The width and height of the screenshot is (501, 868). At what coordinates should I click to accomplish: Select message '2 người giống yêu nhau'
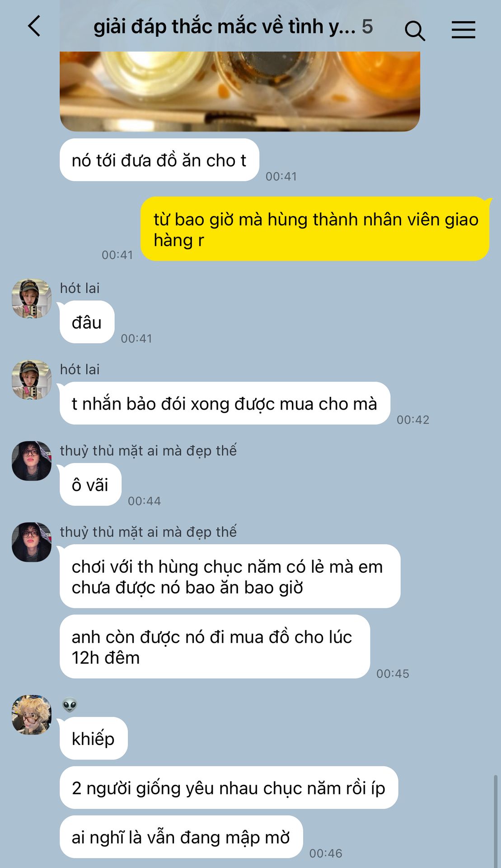229,788
